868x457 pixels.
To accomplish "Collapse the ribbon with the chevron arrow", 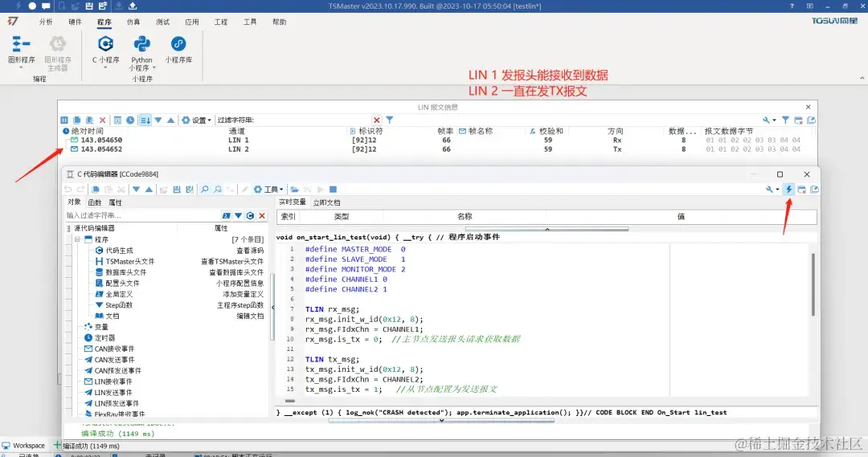I will (x=862, y=79).
